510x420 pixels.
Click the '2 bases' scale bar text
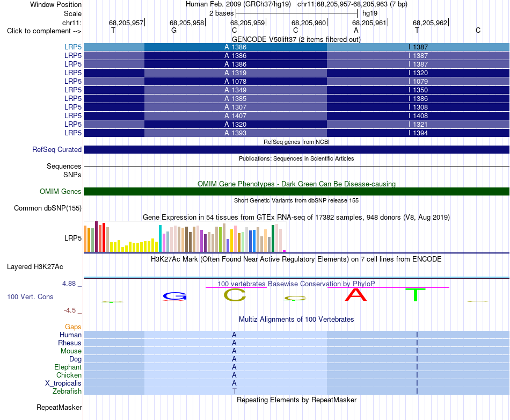(x=221, y=13)
